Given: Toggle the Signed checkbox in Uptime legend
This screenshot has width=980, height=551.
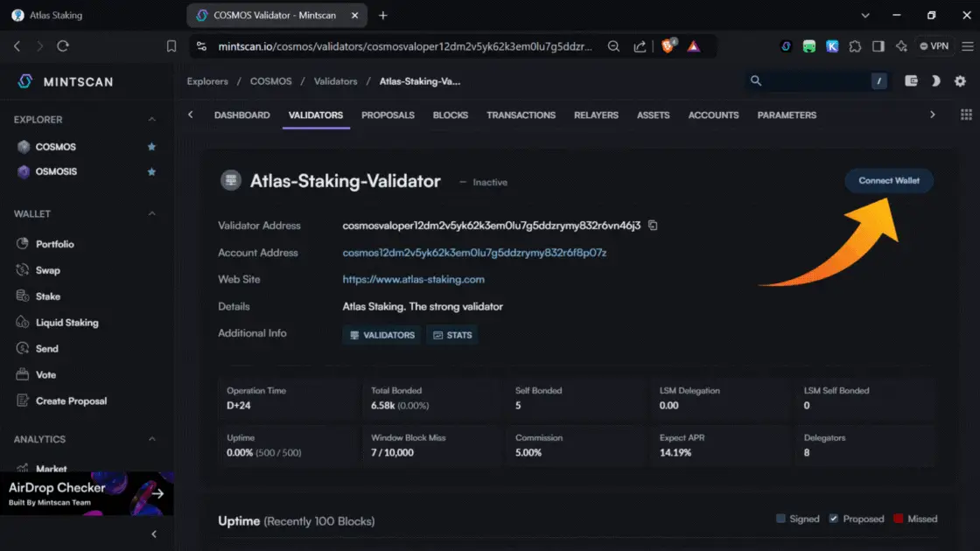Looking at the screenshot, I should 780,519.
